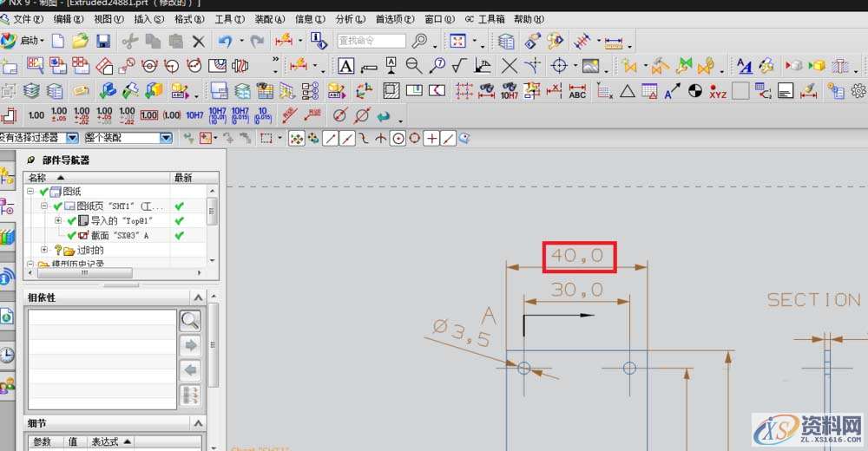Viewport: 868px width, 451px height.
Task: Click inside the 查找命令 search field
Action: [x=371, y=41]
